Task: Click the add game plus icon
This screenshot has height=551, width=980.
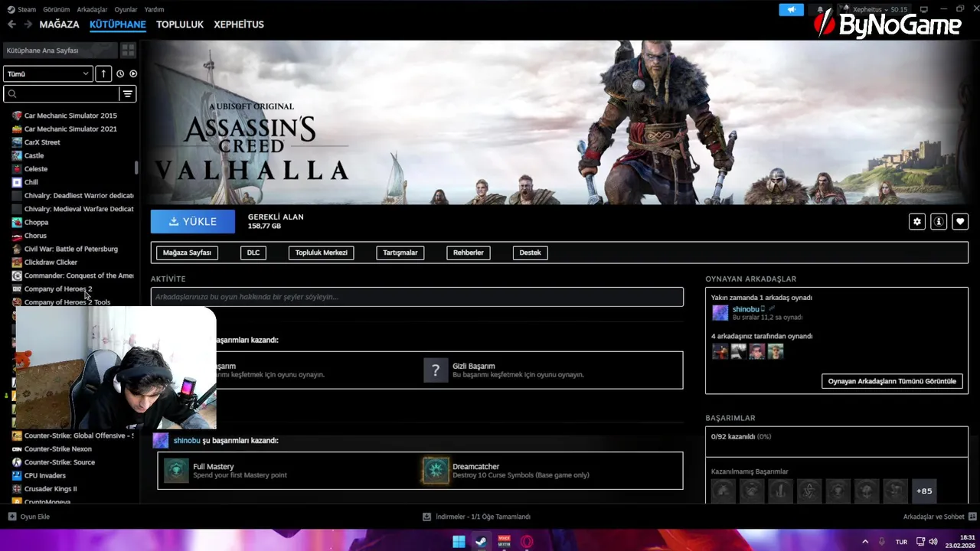Action: 12,517
